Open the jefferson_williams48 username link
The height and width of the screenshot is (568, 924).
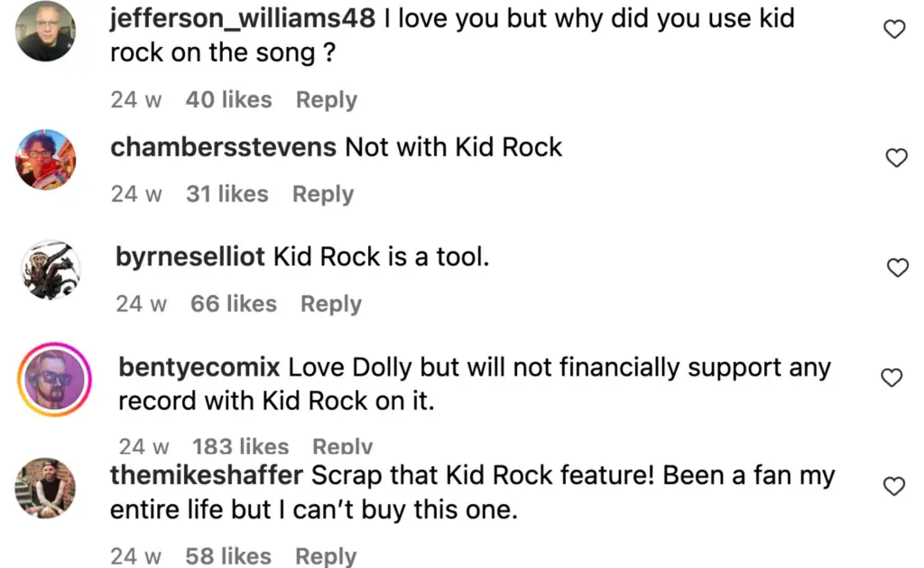(x=242, y=18)
